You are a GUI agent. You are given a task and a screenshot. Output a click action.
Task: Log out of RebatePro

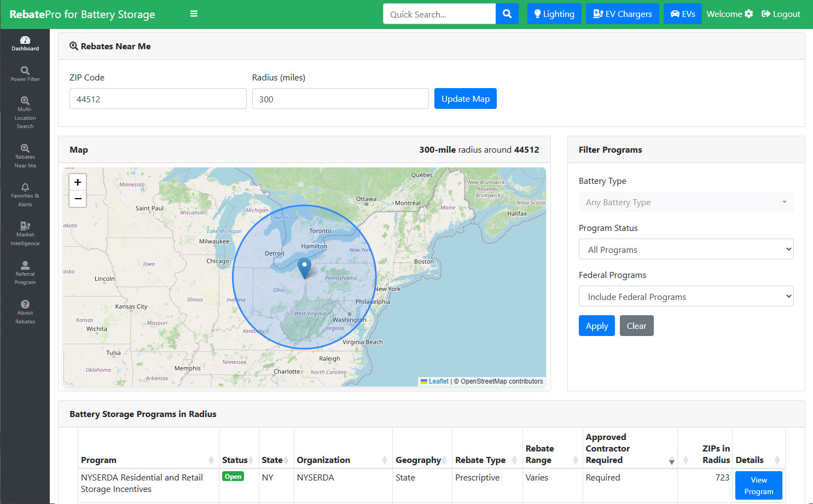[781, 14]
